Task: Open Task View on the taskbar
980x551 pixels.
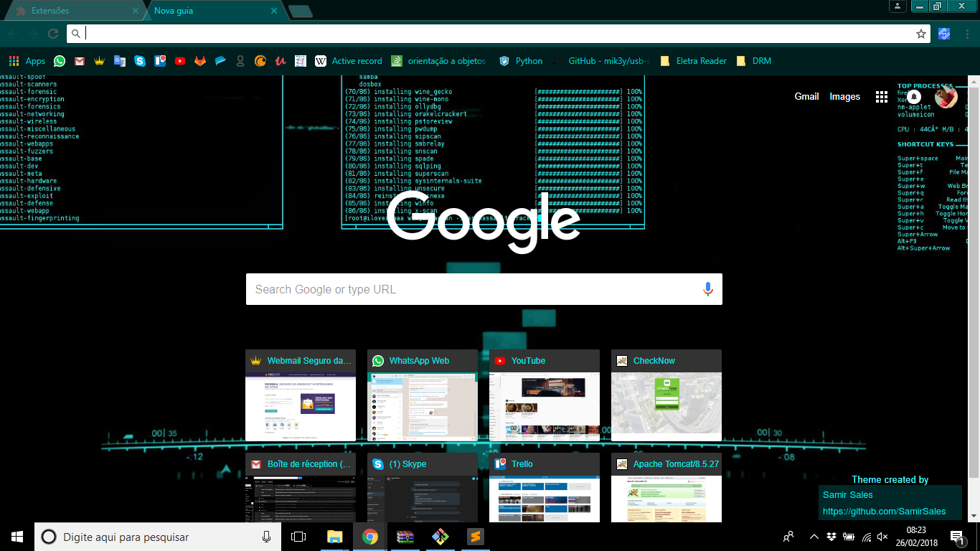Action: 298,537
